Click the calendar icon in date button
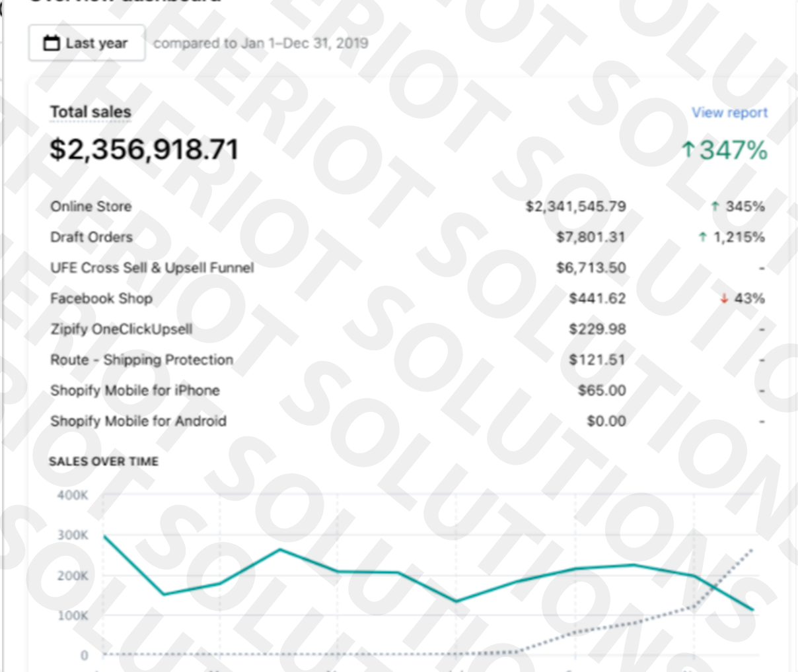Viewport: 798px width, 672px height. point(52,43)
